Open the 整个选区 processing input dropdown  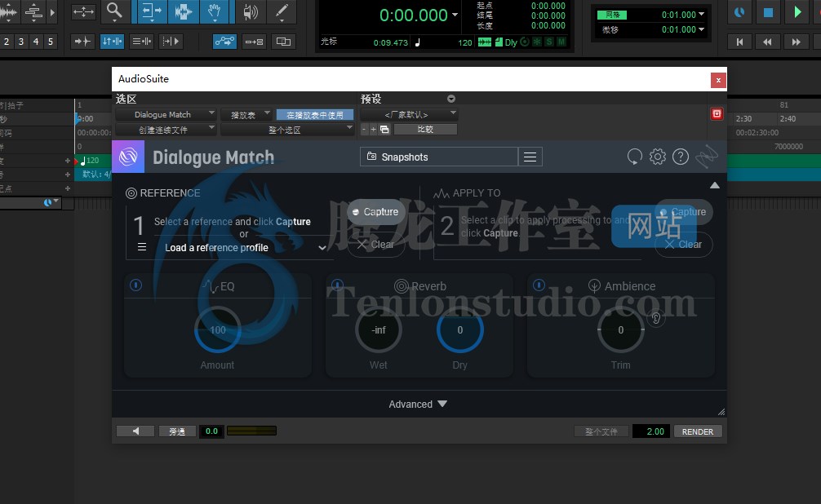[287, 130]
